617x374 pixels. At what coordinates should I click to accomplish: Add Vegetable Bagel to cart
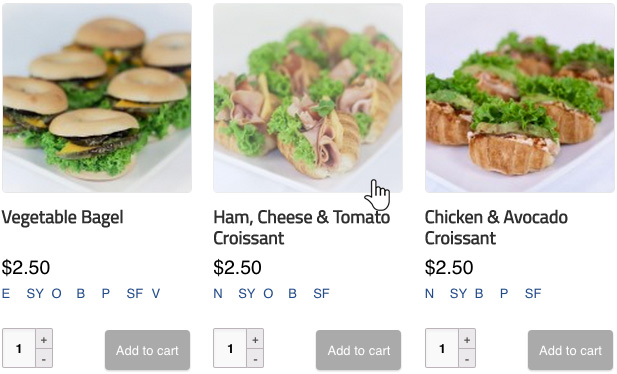(x=147, y=350)
